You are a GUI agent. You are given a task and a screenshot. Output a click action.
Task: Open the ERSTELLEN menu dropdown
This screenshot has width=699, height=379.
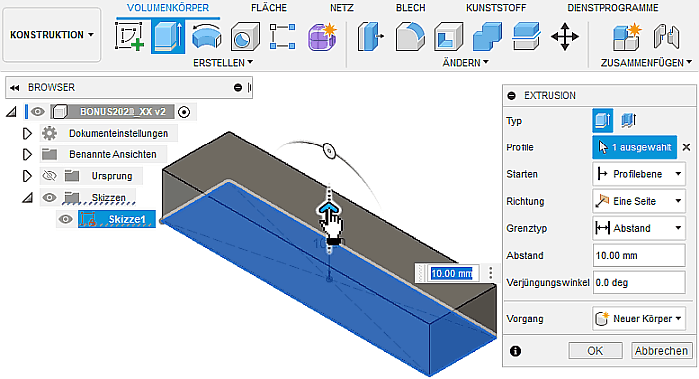coord(223,63)
